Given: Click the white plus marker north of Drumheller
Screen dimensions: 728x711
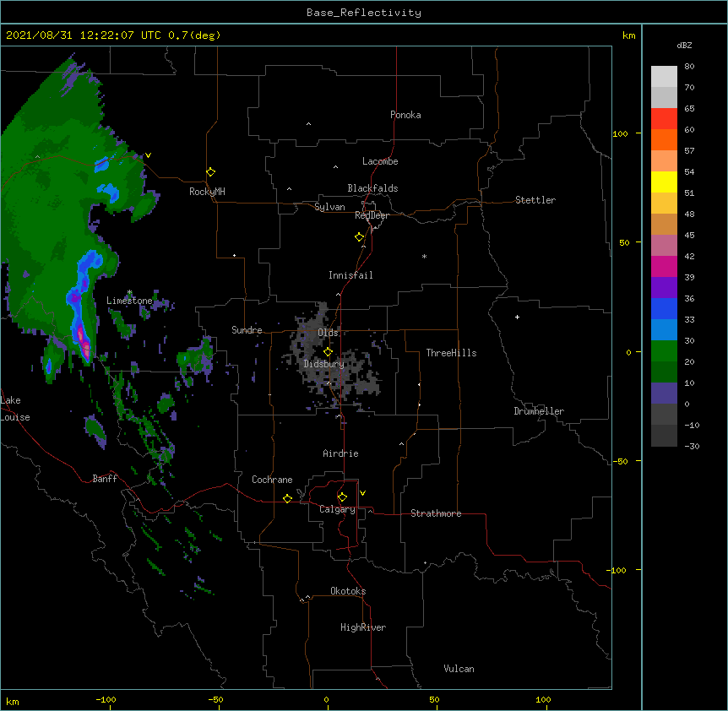Looking at the screenshot, I should coord(517,317).
